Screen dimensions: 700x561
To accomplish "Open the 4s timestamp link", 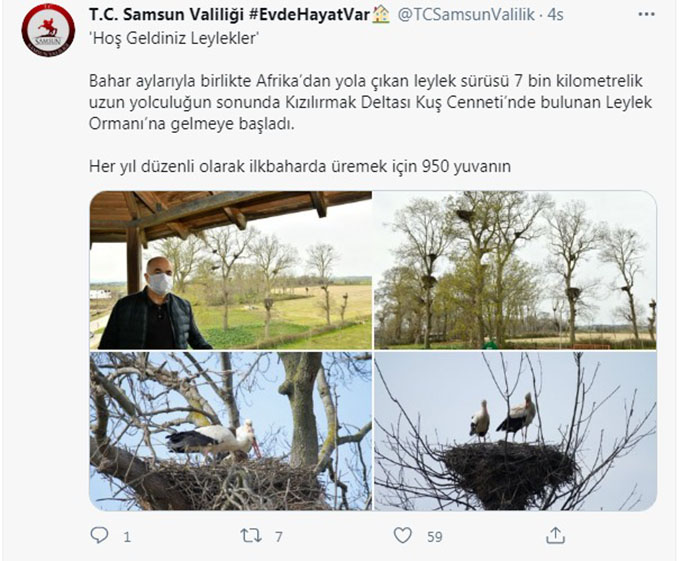I will click(x=555, y=15).
